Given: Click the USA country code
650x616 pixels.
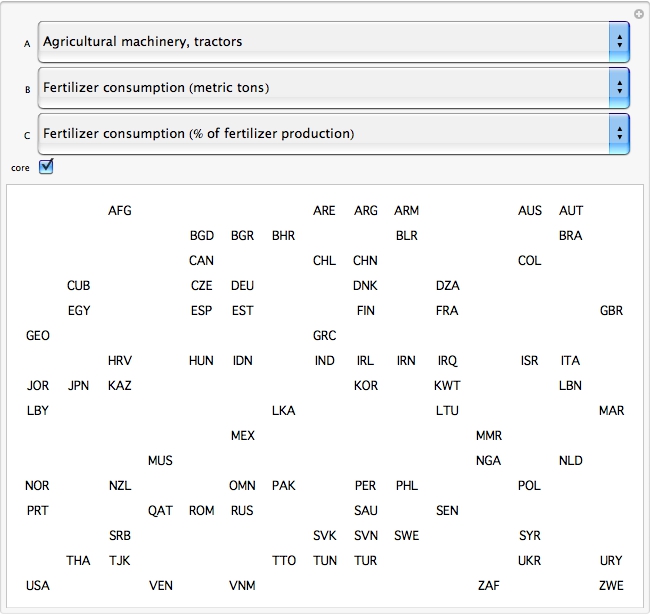Looking at the screenshot, I should click(38, 585).
